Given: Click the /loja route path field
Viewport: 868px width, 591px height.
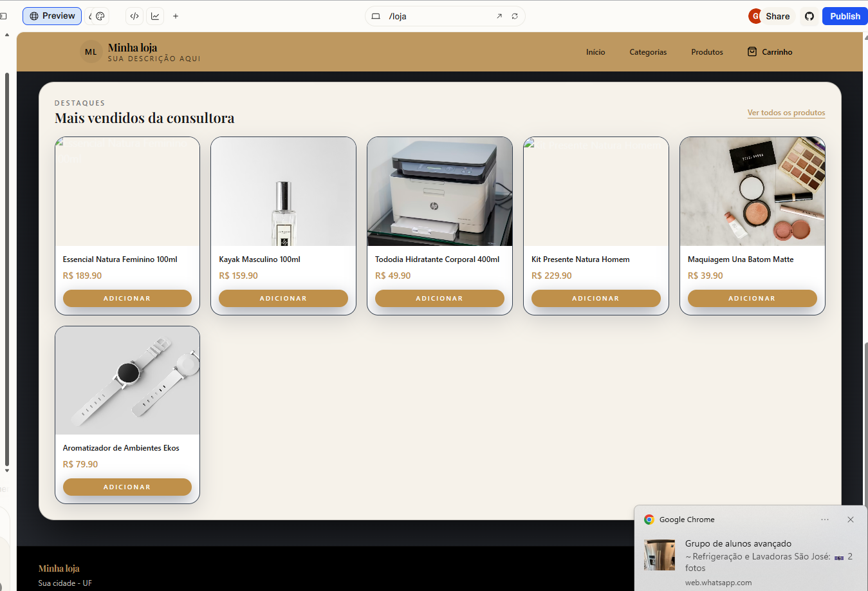Looking at the screenshot, I should coord(438,16).
